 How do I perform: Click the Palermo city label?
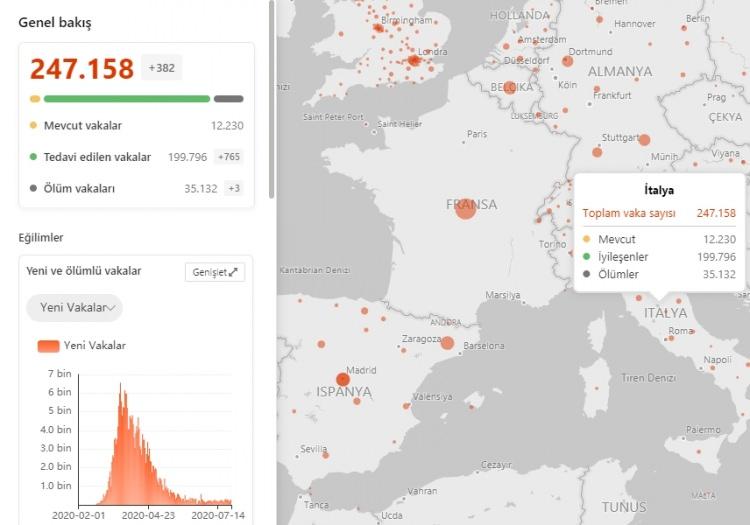click(x=703, y=429)
